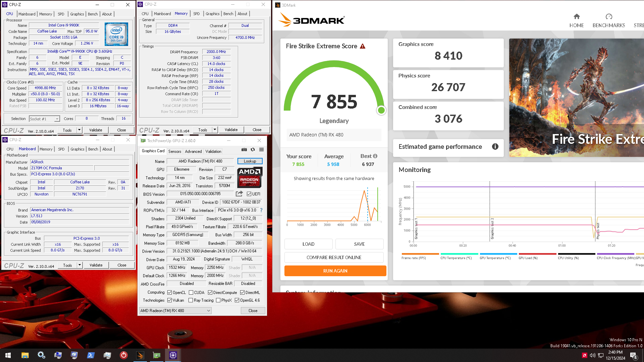Toggle the OpenCL checkbox
Viewport: 644px width, 362px height.
(169, 293)
